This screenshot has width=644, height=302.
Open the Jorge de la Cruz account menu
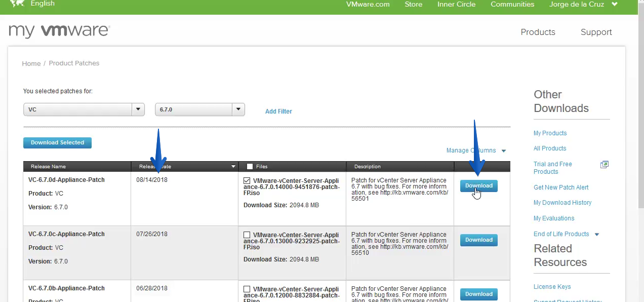point(583,4)
